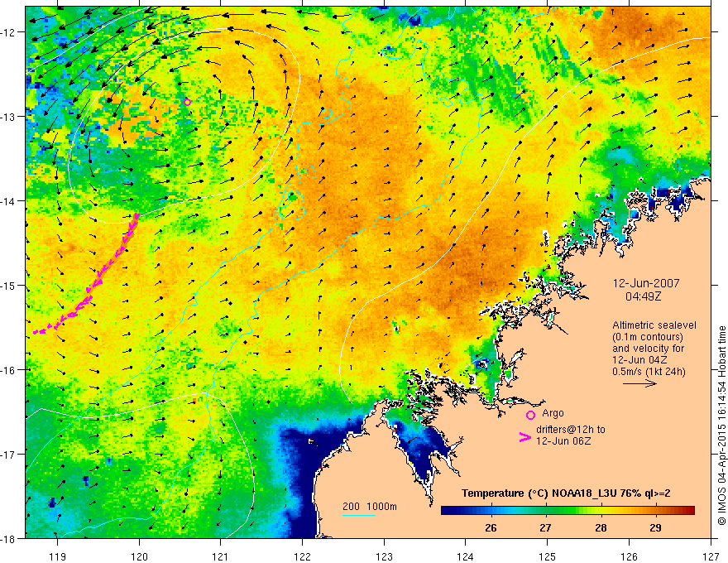Click the 125 longitude axis label
Screen dimensions: 728x563
[x=548, y=557]
